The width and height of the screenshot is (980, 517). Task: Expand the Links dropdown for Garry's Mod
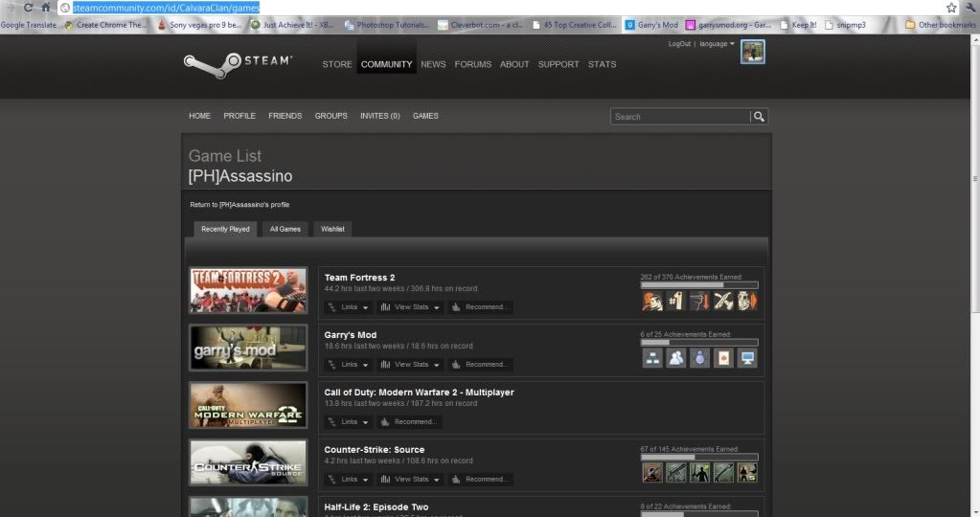pos(348,365)
